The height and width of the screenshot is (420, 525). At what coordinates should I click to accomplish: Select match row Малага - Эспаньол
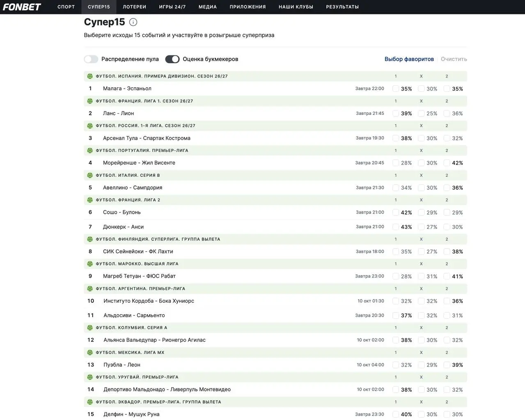[x=275, y=89]
